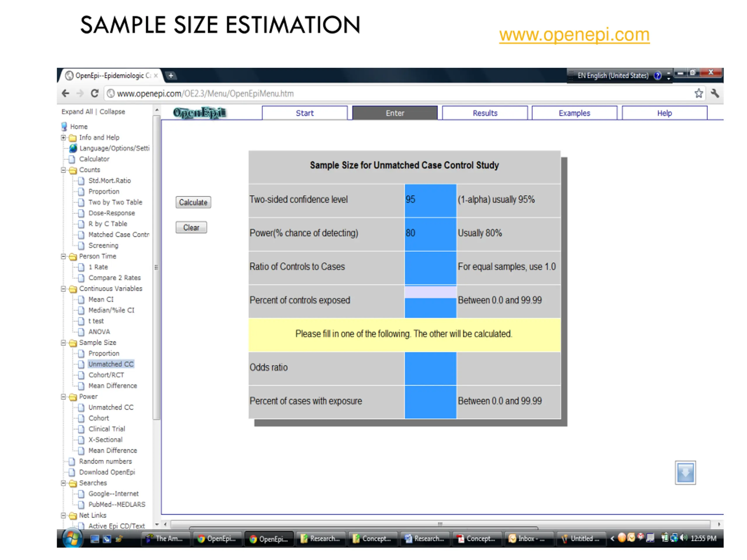
Task: Click the Percent of controls exposed field
Action: coord(431,301)
